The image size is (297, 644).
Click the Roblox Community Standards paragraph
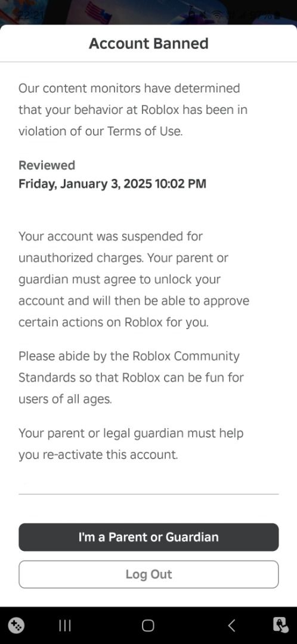click(131, 377)
